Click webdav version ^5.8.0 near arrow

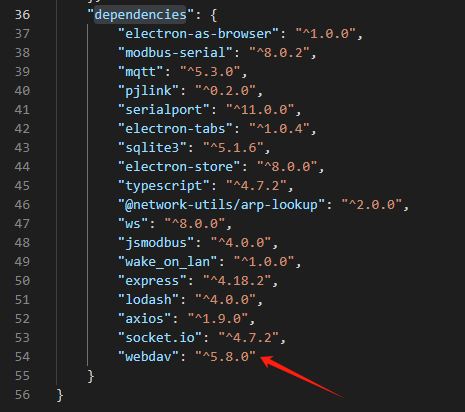(225, 357)
